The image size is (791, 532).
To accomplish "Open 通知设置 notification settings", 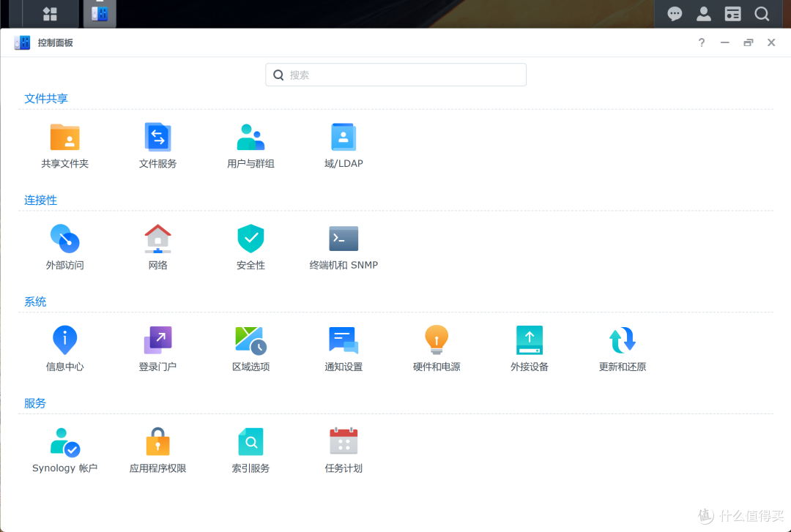I will coord(343,348).
